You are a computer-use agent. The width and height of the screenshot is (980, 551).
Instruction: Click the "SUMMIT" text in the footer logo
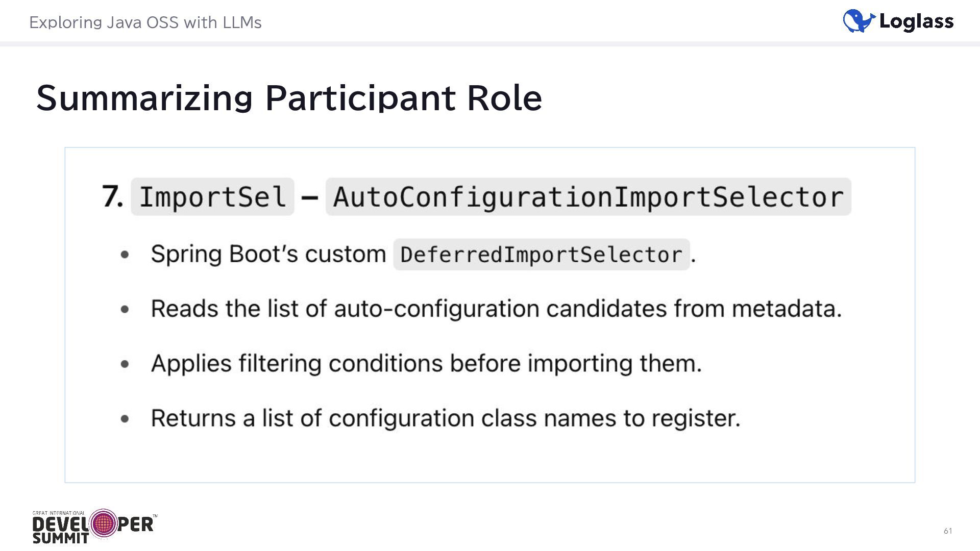[x=60, y=538]
